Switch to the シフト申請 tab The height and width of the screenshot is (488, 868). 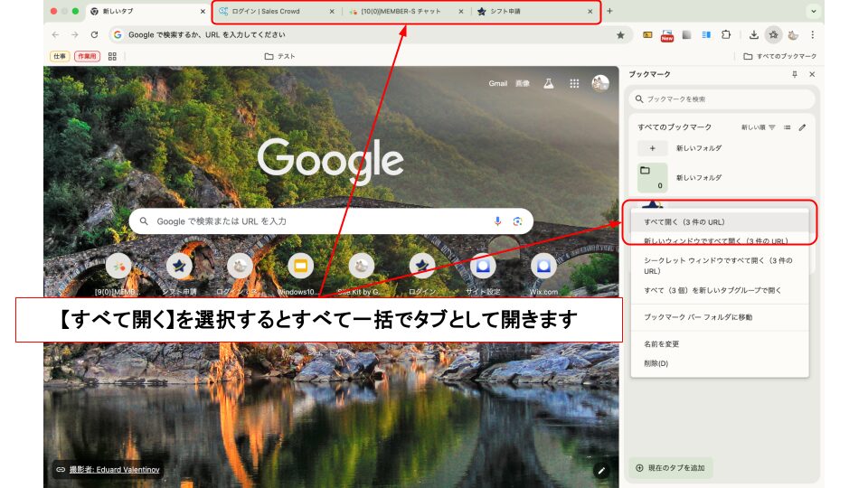point(533,12)
